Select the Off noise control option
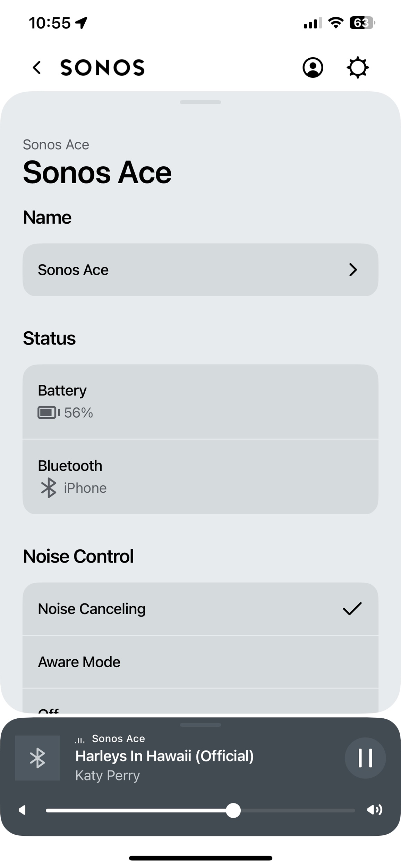 click(200, 701)
